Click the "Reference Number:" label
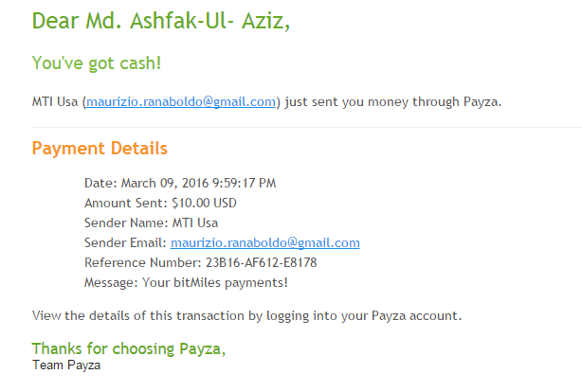 click(x=140, y=262)
